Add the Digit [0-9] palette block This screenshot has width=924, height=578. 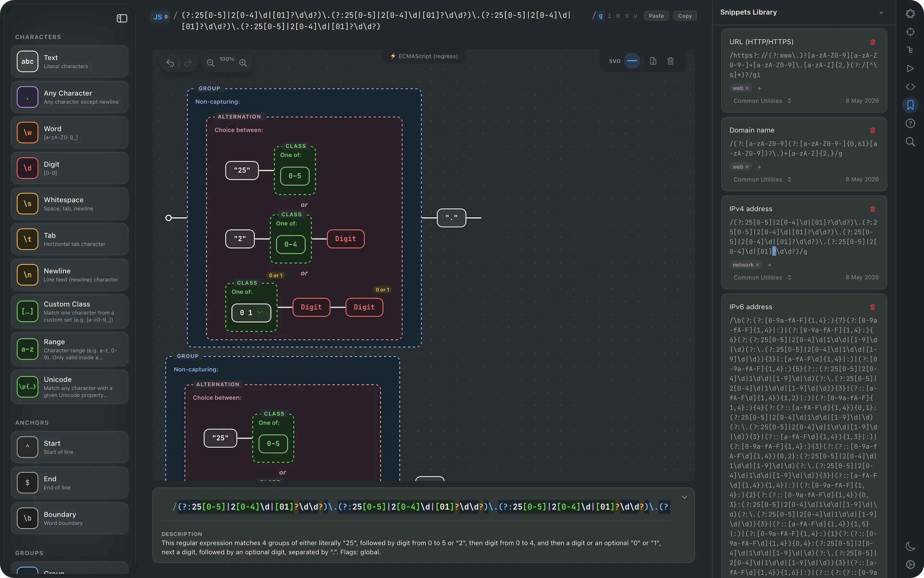pos(70,168)
